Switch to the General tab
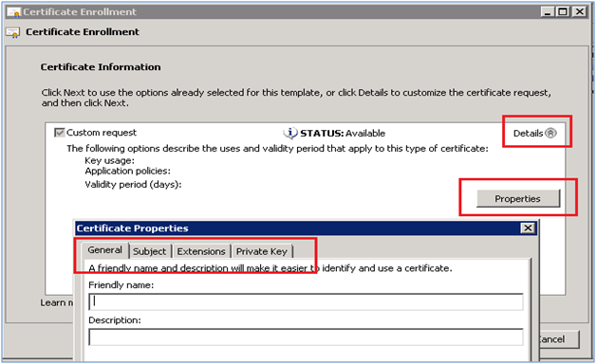 click(x=104, y=250)
